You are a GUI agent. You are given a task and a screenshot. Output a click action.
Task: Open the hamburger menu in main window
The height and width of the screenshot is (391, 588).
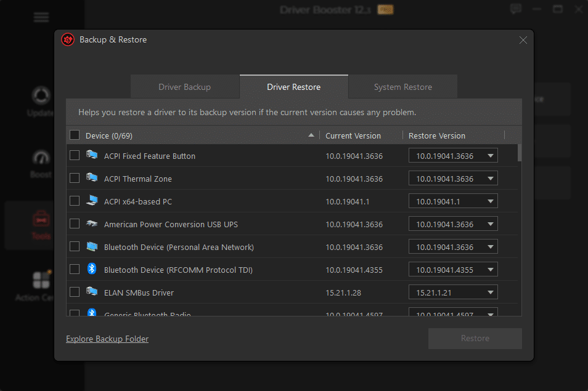coord(41,17)
